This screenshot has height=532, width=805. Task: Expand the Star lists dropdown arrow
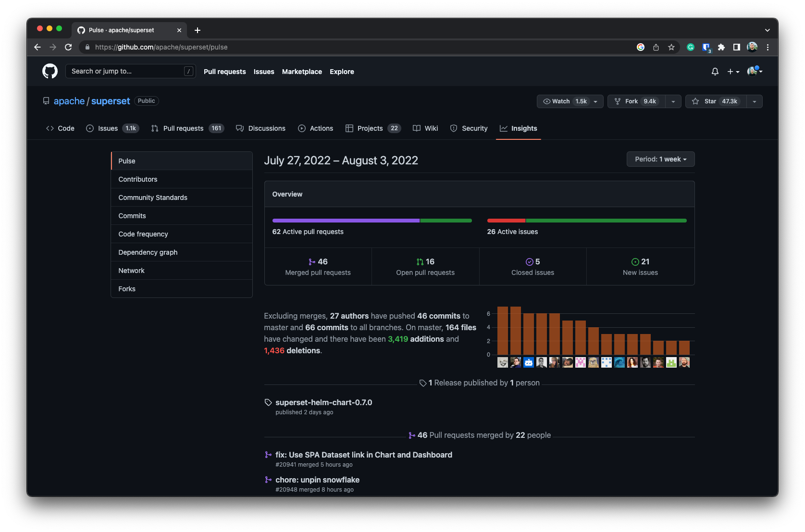755,101
